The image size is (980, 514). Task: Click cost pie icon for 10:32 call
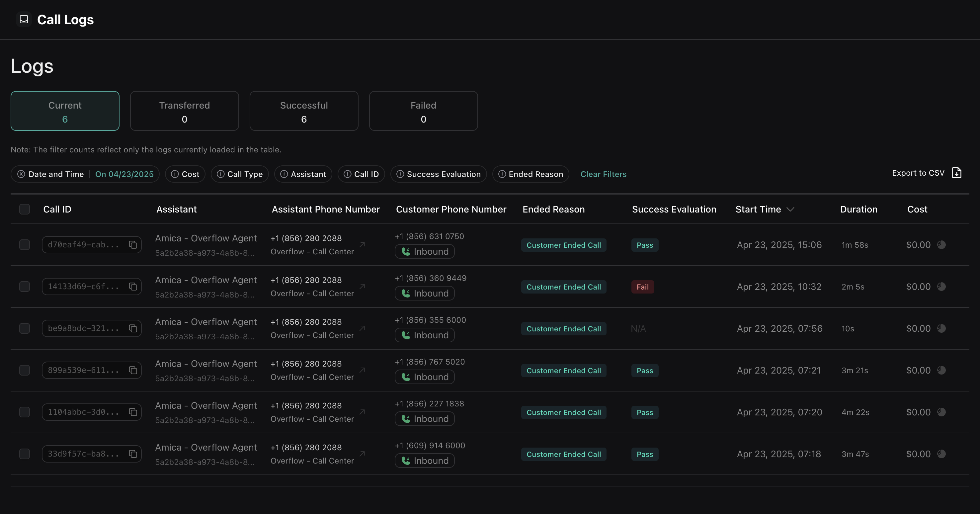click(941, 287)
